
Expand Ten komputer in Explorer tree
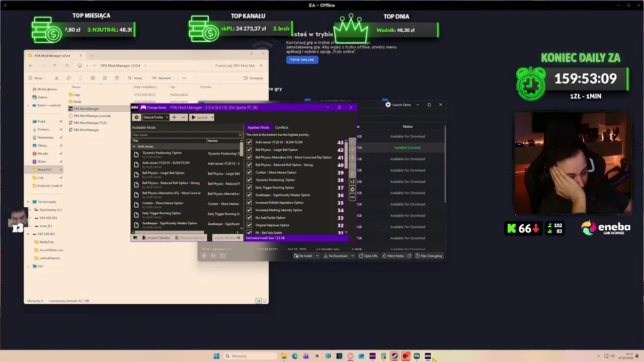(x=28, y=202)
